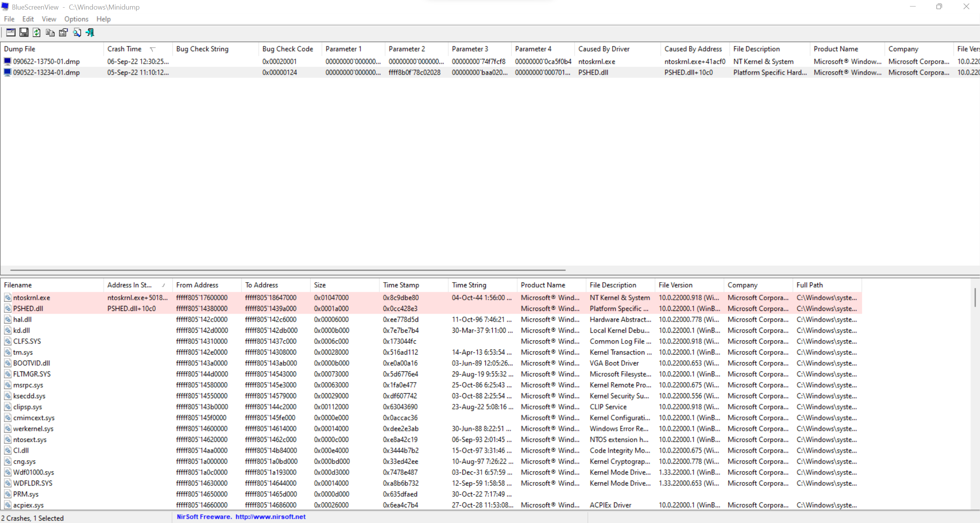
Task: Click the Exit door toolbar icon
Action: point(90,33)
